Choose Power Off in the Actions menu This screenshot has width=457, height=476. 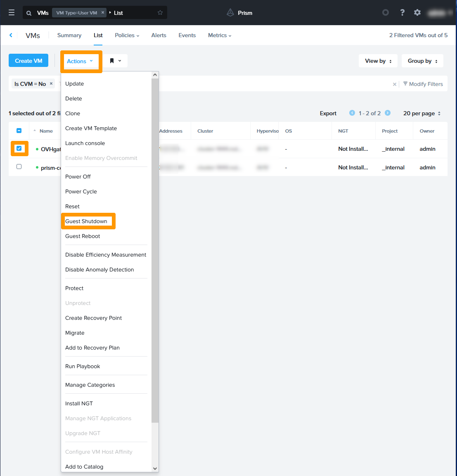(x=78, y=176)
